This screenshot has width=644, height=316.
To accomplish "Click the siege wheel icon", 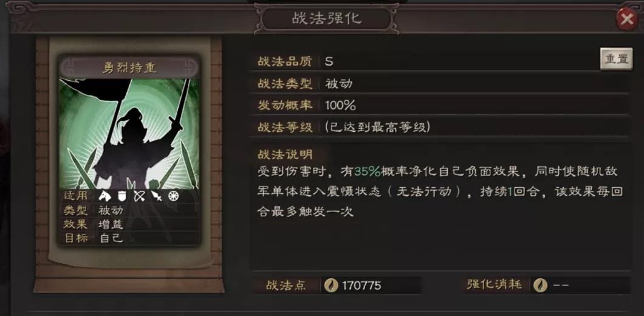I will click(x=173, y=196).
